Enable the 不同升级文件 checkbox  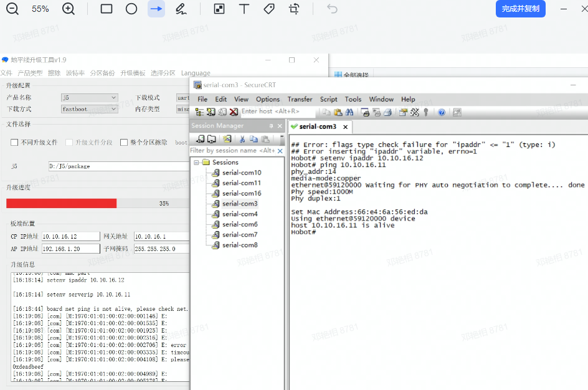pyautogui.click(x=14, y=143)
